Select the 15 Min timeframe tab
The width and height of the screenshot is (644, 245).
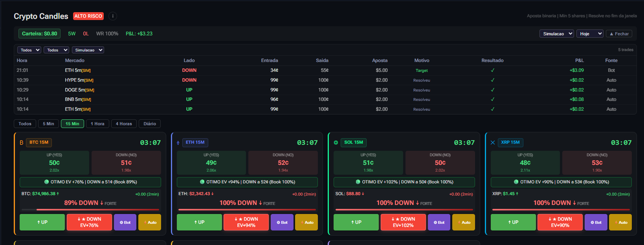72,124
